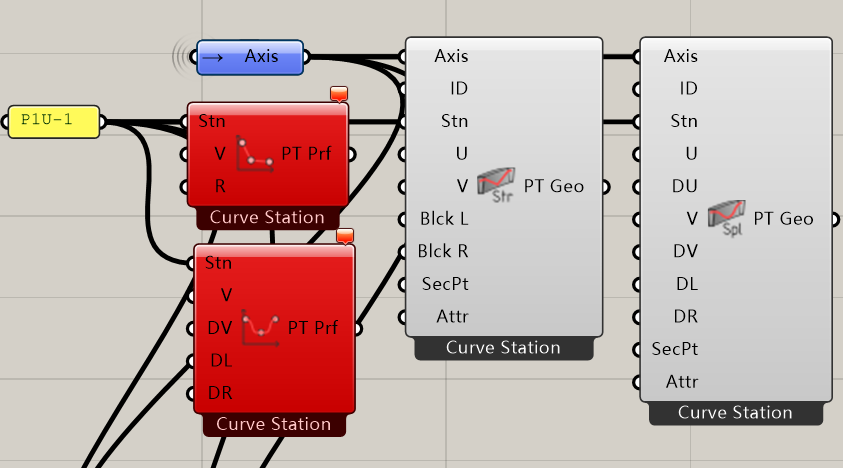Click the DU input on Spl component

(683, 186)
